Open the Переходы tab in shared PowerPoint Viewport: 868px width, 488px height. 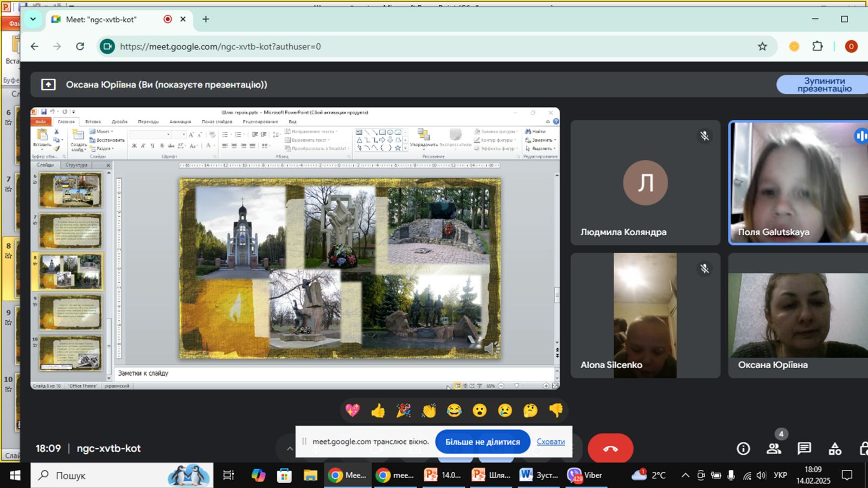pyautogui.click(x=148, y=122)
